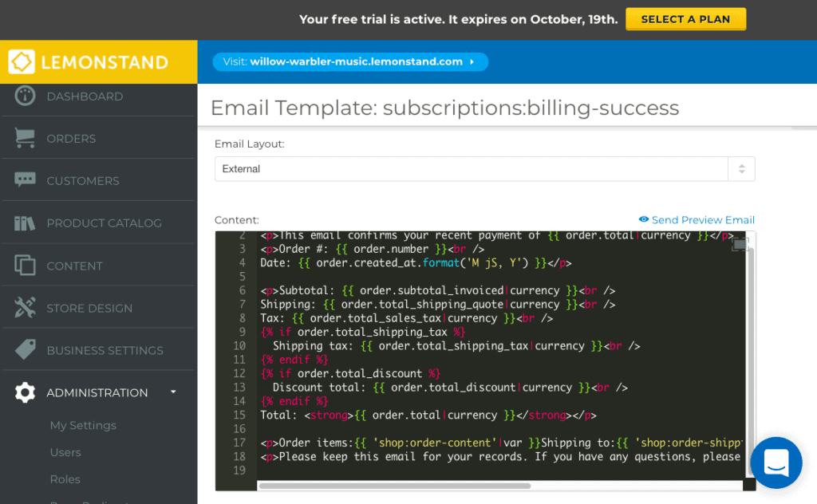Image resolution: width=817 pixels, height=504 pixels.
Task: Click the horizontal scrollbar in code editor
Action: tap(394, 486)
